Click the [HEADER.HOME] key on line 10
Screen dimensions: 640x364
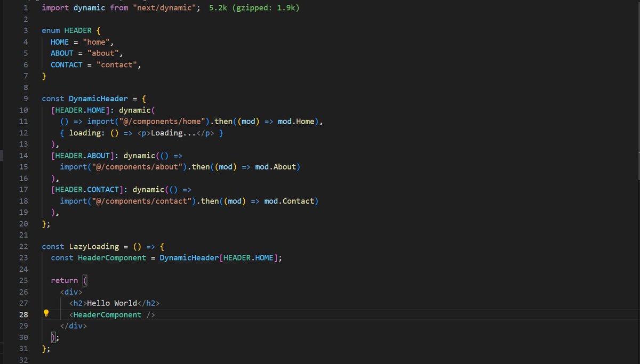pyautogui.click(x=80, y=110)
